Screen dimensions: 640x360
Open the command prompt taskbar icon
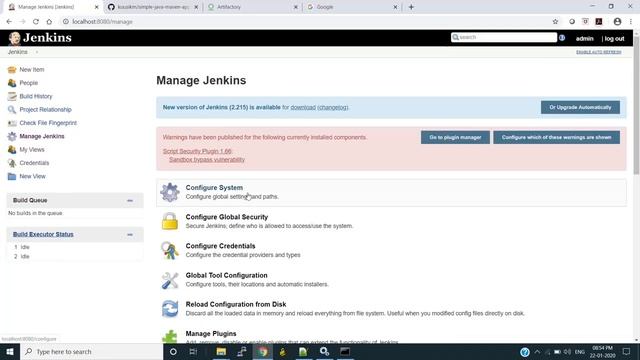pos(345,351)
